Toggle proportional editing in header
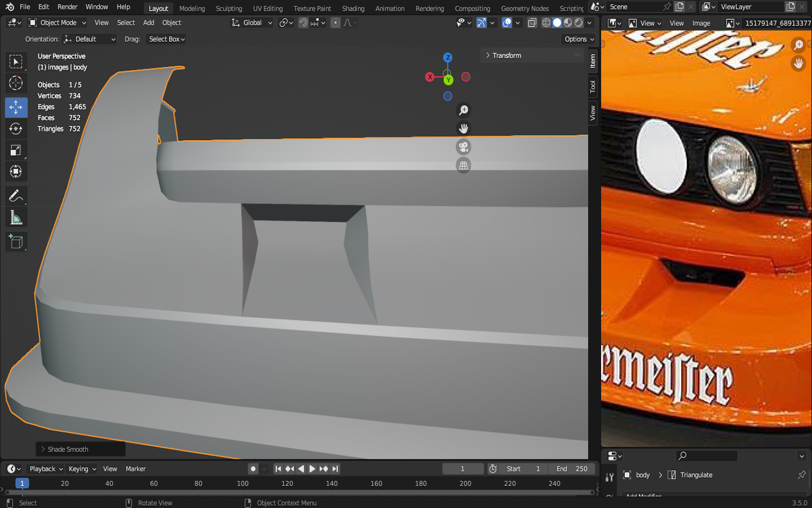Image resolution: width=812 pixels, height=508 pixels. [336, 23]
